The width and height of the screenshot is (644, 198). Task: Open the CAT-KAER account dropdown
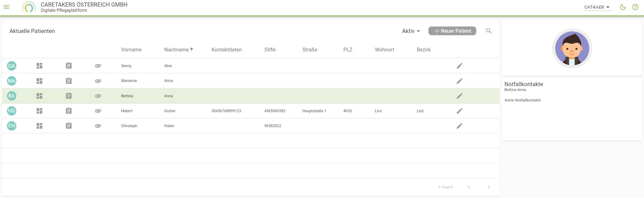(x=597, y=7)
